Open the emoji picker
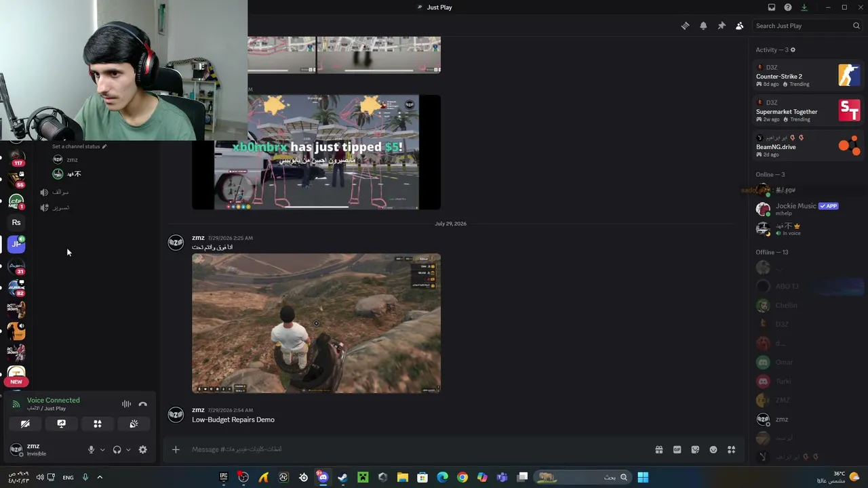Screen dimensions: 868x488 click(x=713, y=449)
